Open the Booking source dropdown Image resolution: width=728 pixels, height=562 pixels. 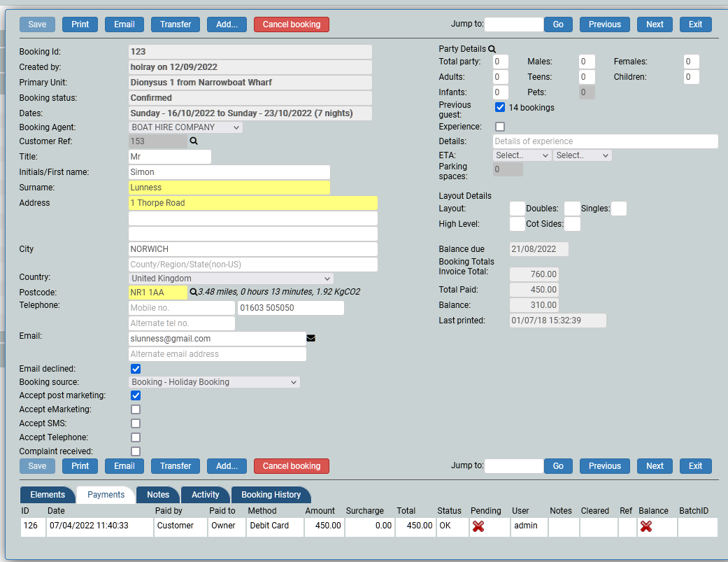coord(215,382)
